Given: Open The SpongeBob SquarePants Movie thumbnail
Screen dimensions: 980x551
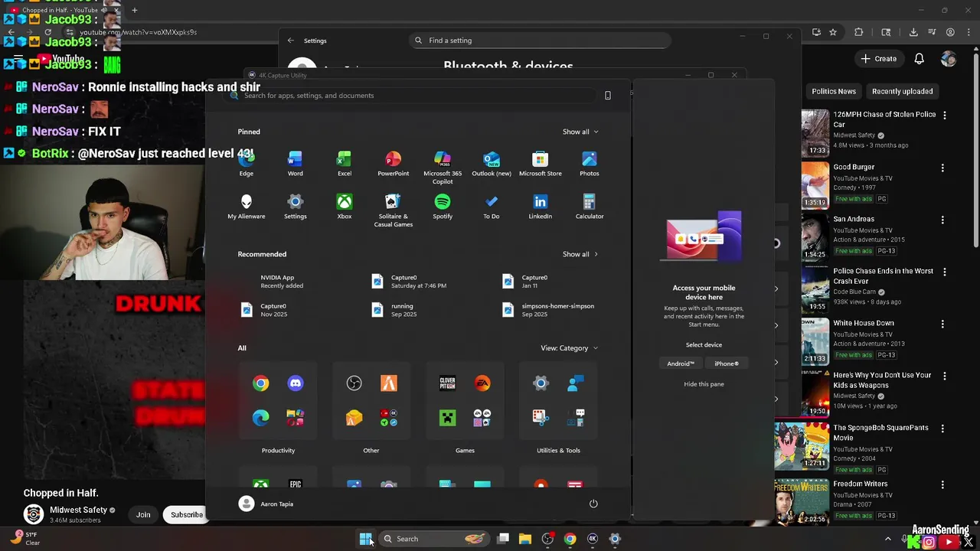Looking at the screenshot, I should point(800,446).
